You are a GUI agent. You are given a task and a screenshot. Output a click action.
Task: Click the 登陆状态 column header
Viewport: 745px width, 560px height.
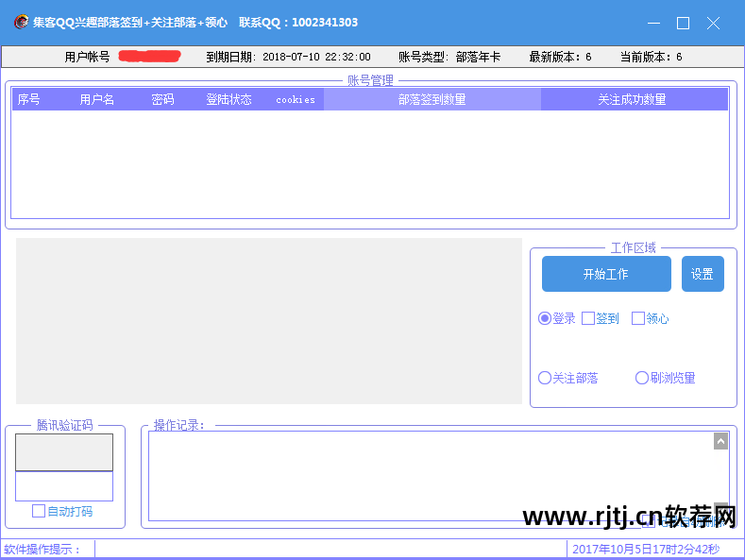point(229,99)
